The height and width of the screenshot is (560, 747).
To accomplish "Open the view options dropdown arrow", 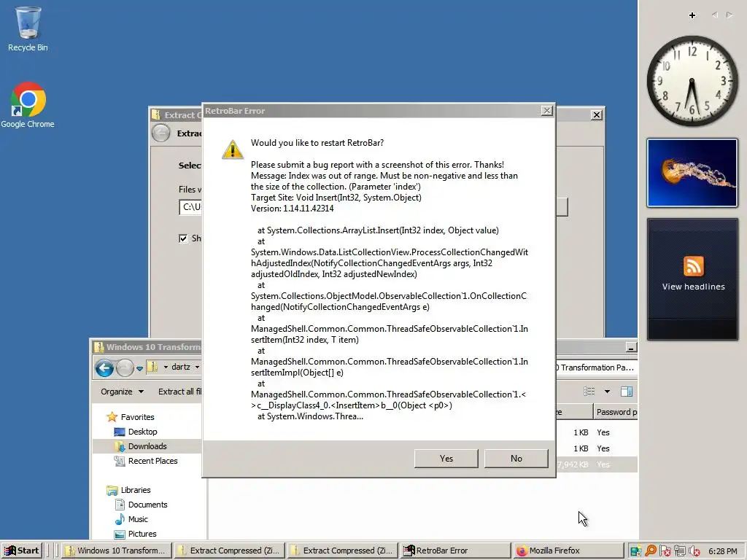I will [607, 392].
